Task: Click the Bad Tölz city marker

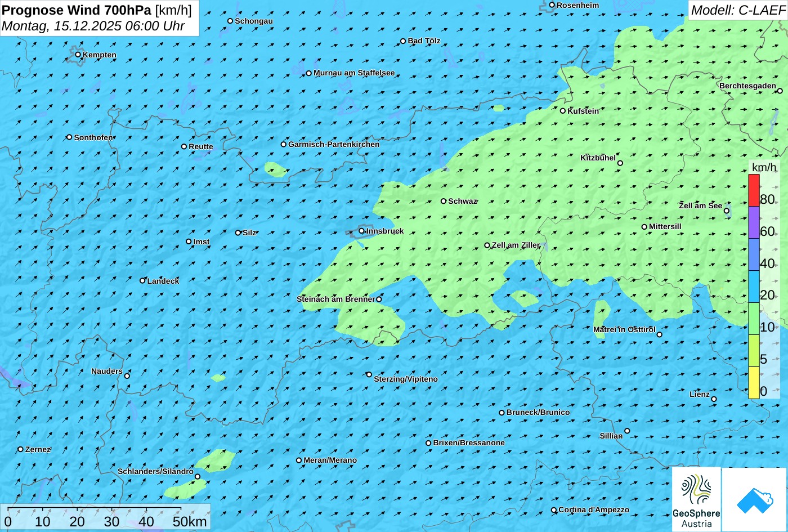Action: (403, 41)
